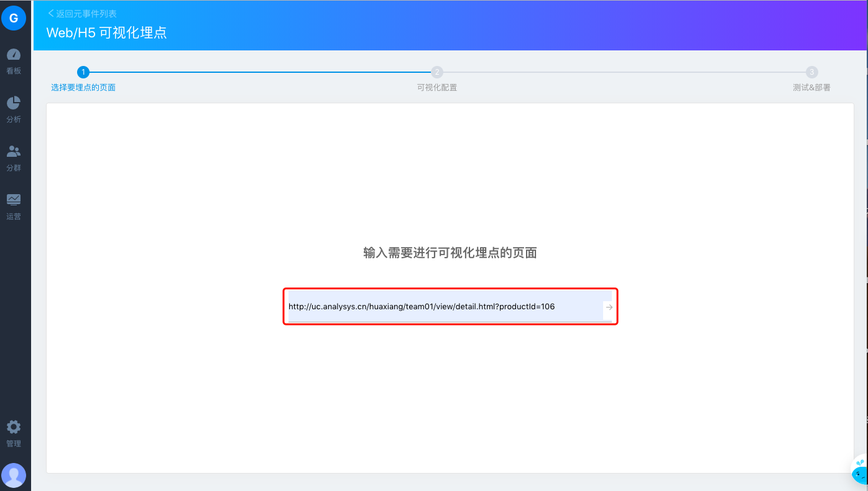Select step 2 circle 可视化配置
868x491 pixels.
click(x=437, y=72)
